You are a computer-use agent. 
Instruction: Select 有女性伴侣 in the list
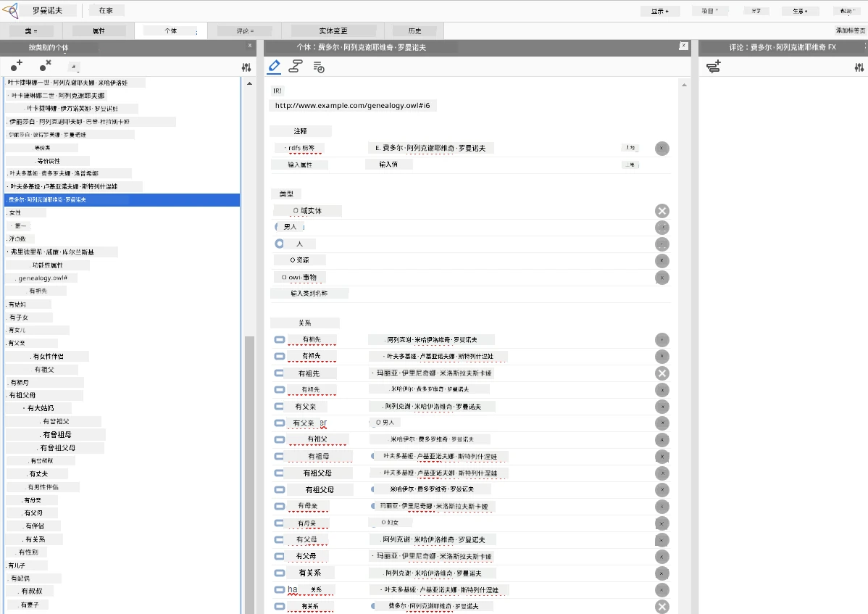pos(48,357)
